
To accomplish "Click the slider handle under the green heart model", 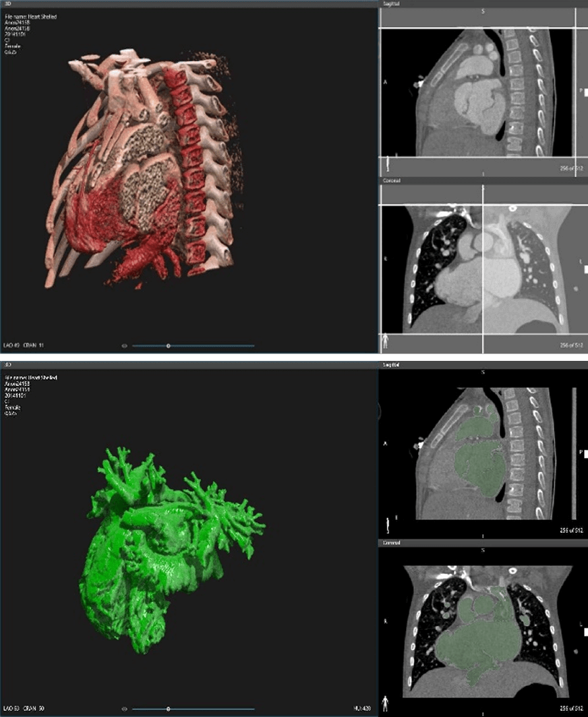I will (168, 709).
